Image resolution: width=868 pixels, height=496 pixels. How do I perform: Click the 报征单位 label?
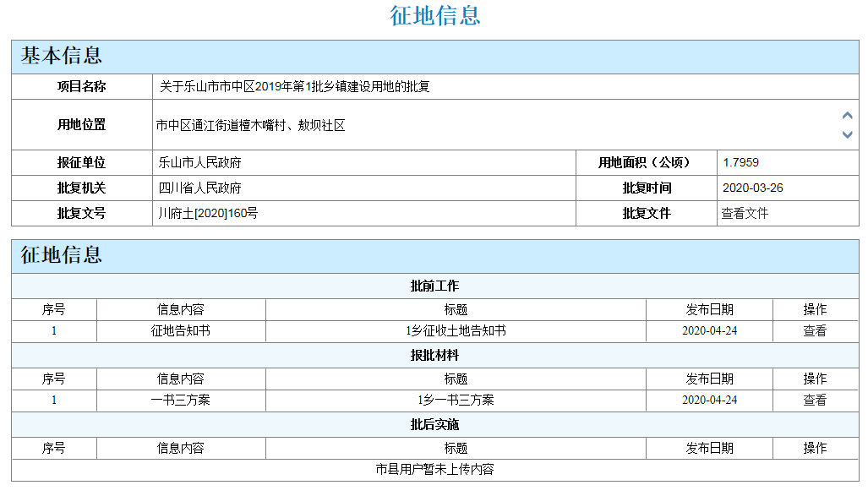point(81,163)
